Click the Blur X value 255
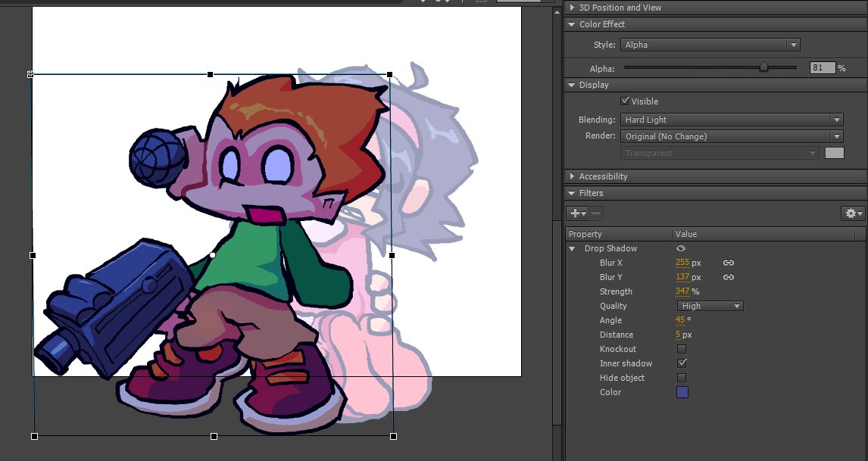The width and height of the screenshot is (868, 461). point(682,263)
